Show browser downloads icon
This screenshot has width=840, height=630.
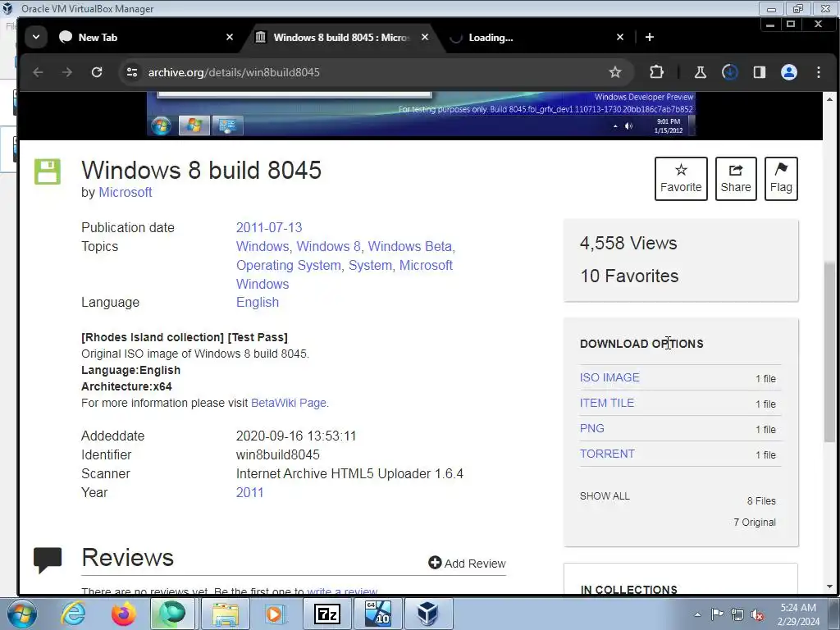tap(729, 72)
